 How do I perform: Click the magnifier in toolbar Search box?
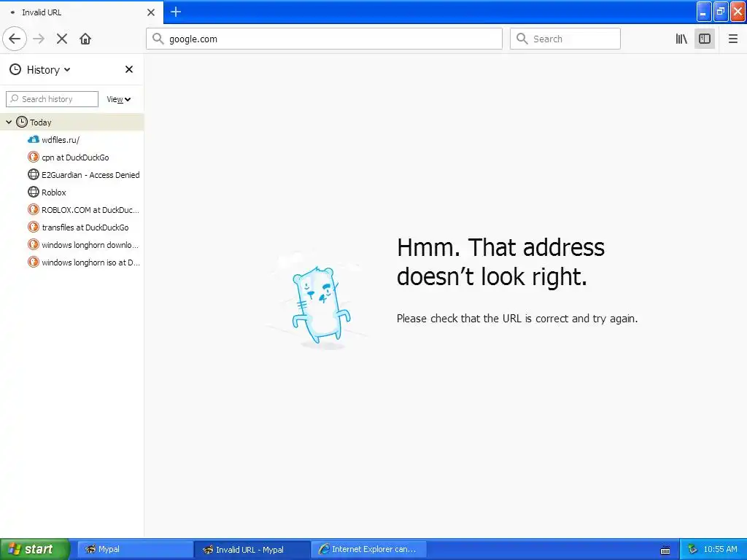[x=522, y=39]
